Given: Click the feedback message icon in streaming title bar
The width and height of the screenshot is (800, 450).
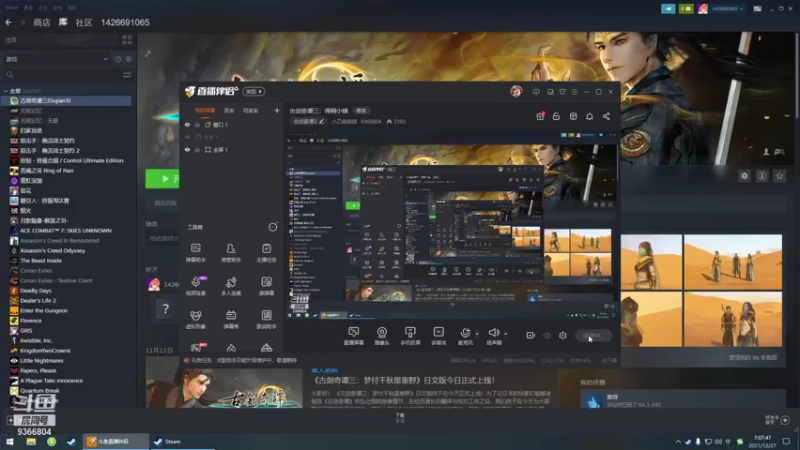Looking at the screenshot, I should tap(536, 92).
